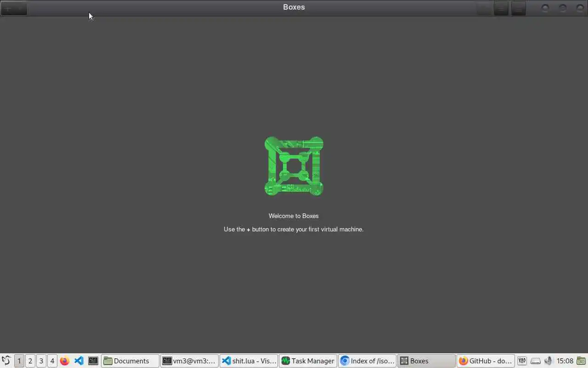Switch to workspace 4

click(52, 361)
